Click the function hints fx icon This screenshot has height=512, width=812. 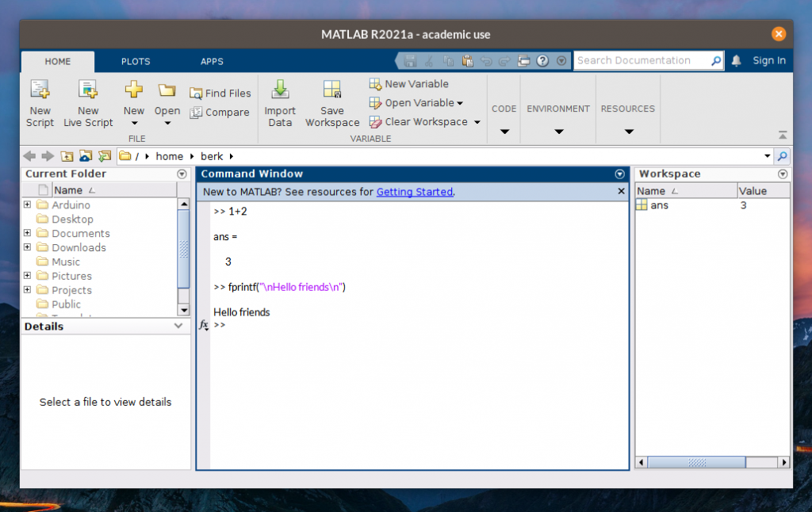click(x=205, y=325)
